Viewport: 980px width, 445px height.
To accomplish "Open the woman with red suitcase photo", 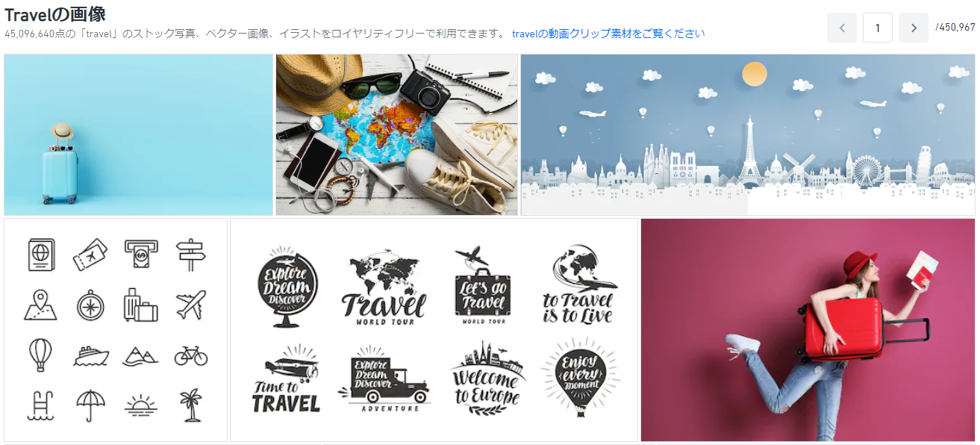I will tap(808, 330).
